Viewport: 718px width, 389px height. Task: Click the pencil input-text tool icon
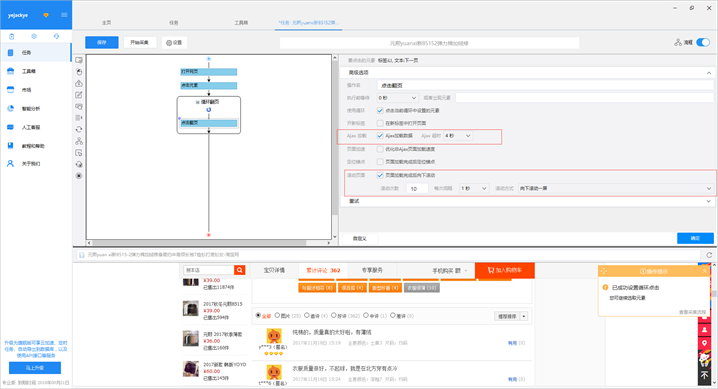tap(79, 95)
